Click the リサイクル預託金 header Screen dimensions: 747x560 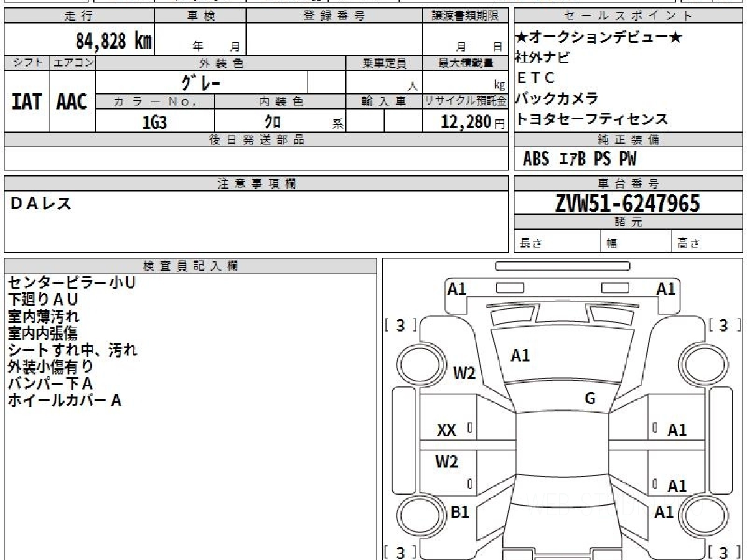[x=465, y=101]
